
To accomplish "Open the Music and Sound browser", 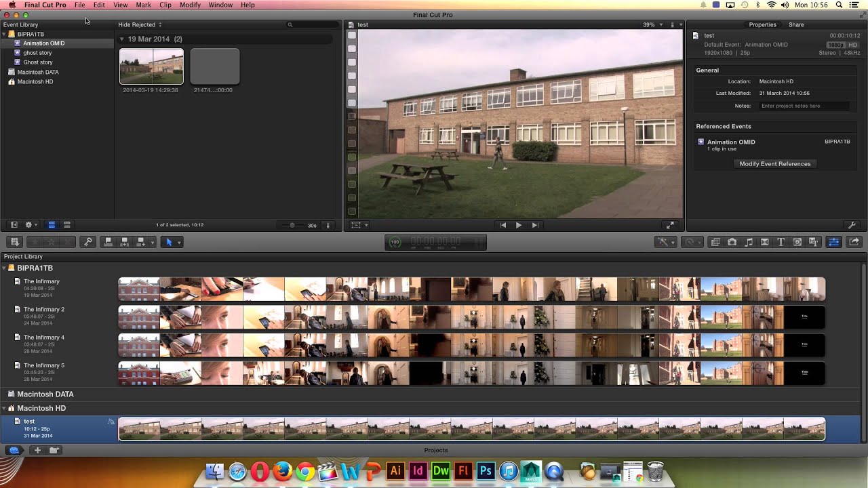I will [749, 242].
